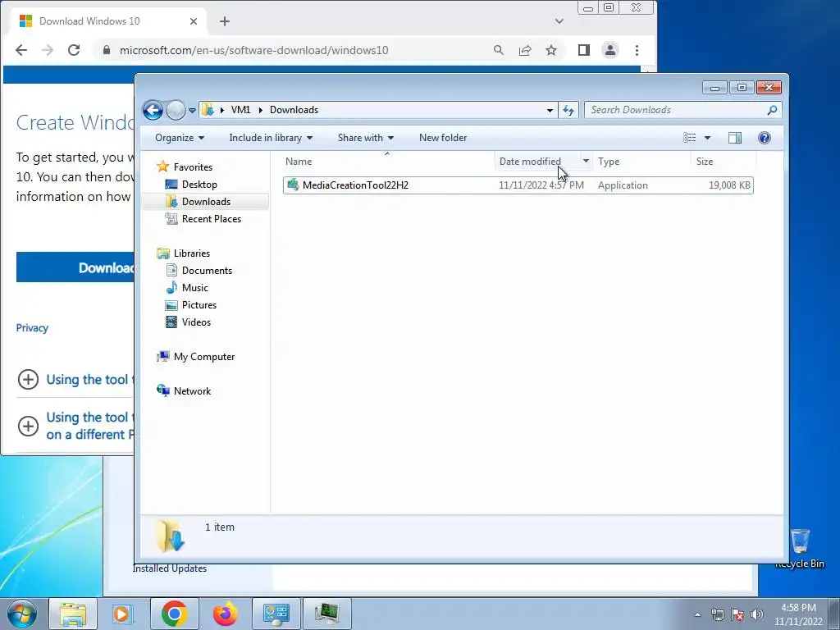
Task: Bookmark this page with the star
Action: tap(551, 50)
